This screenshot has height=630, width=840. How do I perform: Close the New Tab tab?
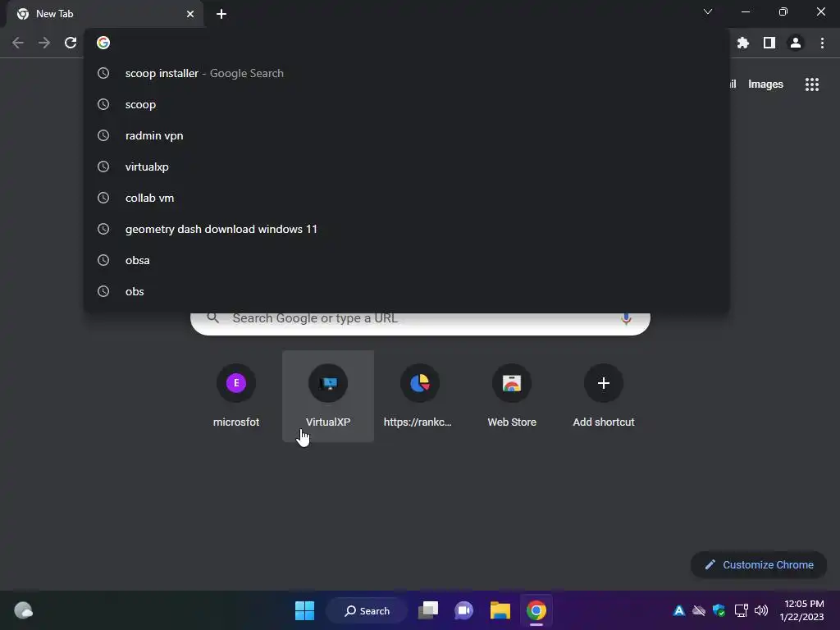pyautogui.click(x=190, y=14)
